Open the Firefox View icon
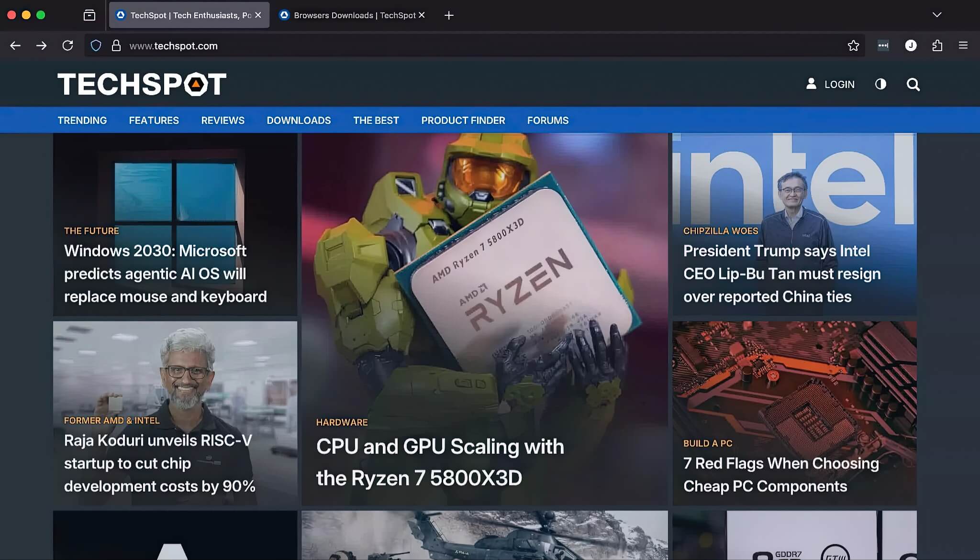The width and height of the screenshot is (980, 560). [x=89, y=15]
